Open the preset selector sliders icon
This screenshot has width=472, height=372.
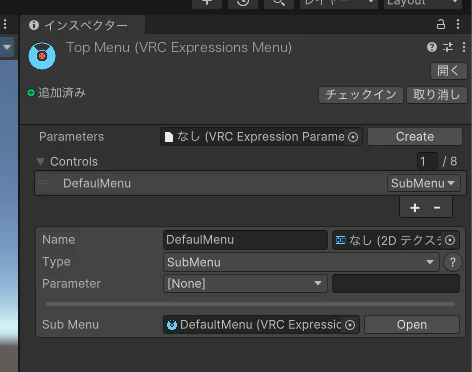[448, 47]
